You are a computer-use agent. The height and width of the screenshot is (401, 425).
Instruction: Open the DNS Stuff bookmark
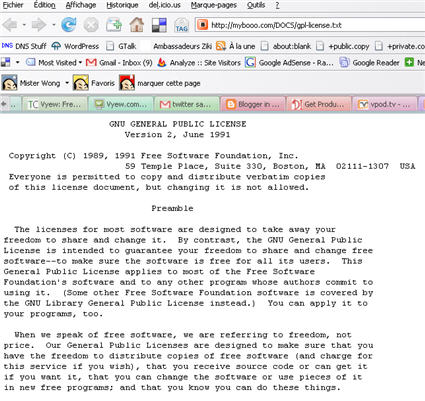[24, 46]
